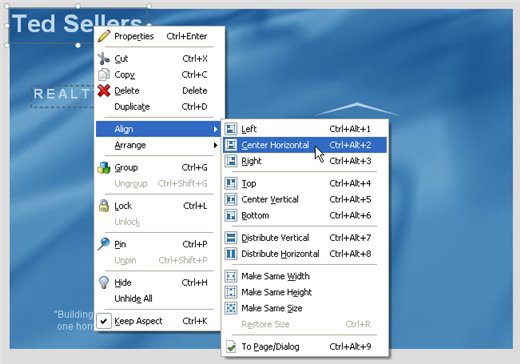
Task: Select the REALTY text object on canvas
Action: [x=63, y=95]
